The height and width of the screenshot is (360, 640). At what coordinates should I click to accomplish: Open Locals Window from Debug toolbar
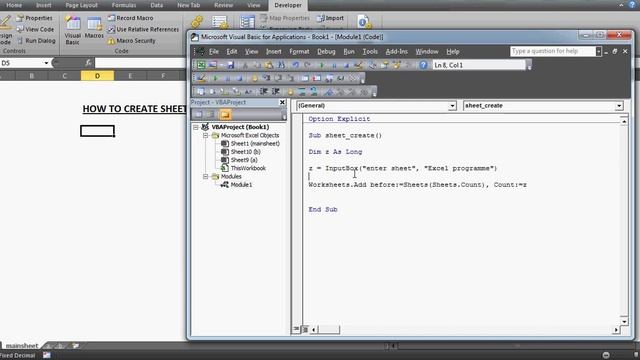(305, 78)
